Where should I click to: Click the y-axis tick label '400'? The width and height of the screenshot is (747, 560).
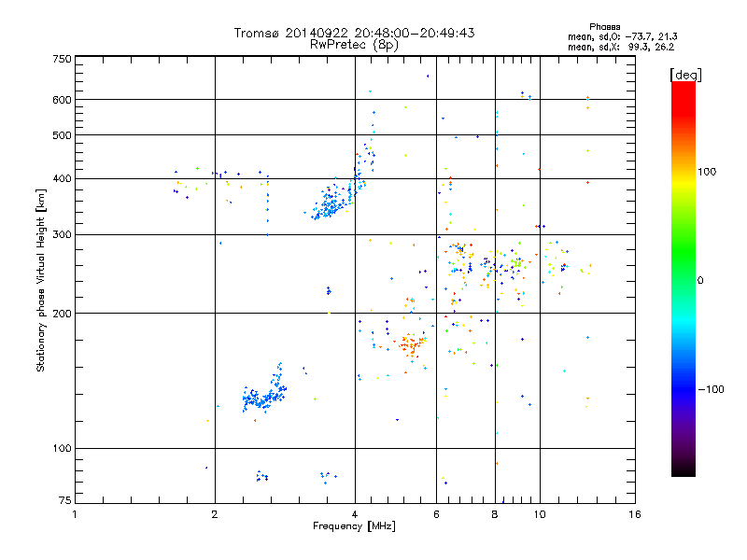tap(63, 179)
